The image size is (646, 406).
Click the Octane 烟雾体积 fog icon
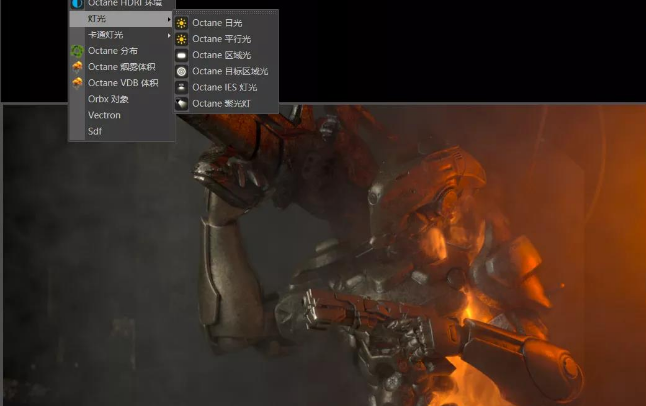pos(77,67)
